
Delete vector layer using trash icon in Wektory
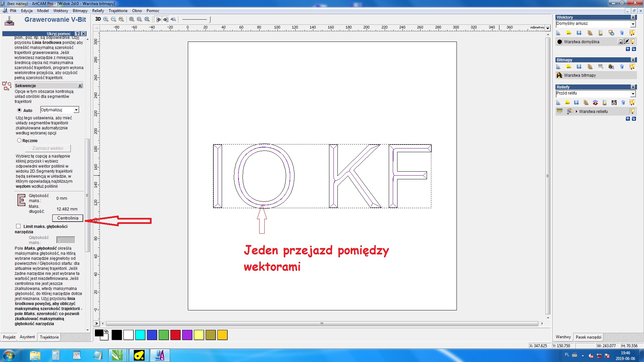pyautogui.click(x=622, y=33)
